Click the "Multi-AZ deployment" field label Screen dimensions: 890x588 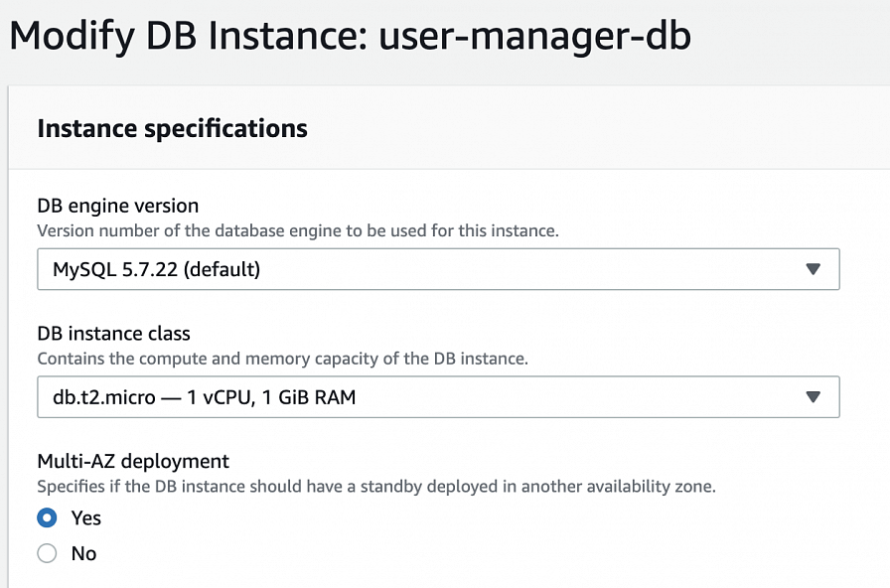133,461
